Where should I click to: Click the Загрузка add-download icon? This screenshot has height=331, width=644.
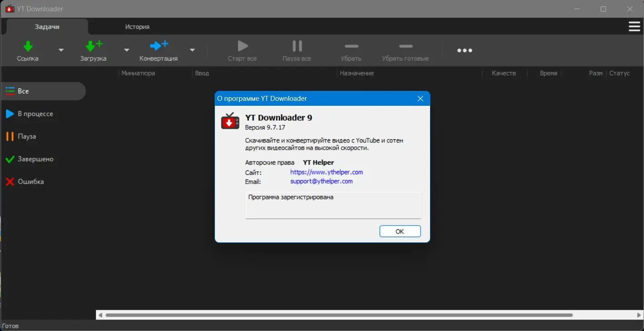click(x=94, y=46)
